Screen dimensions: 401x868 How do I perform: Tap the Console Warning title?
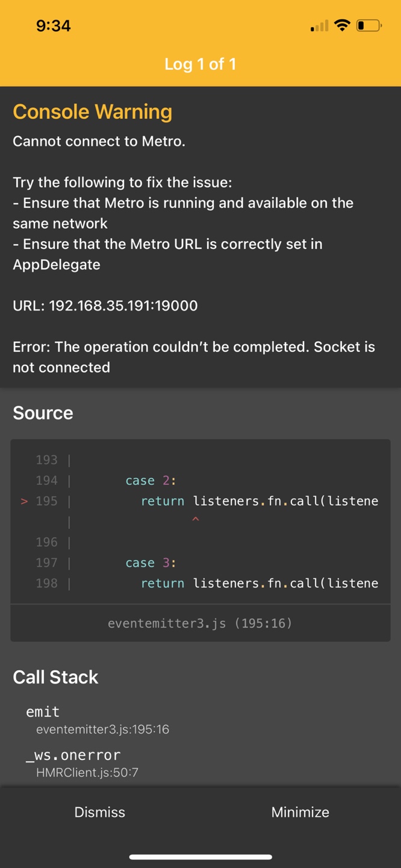click(x=93, y=112)
